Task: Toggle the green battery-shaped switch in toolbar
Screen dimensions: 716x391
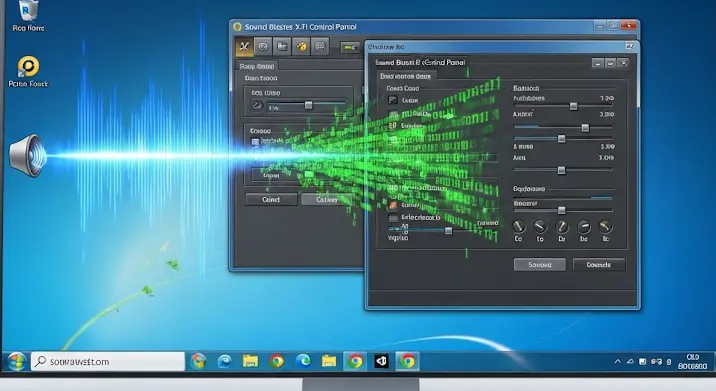Action: pos(351,47)
